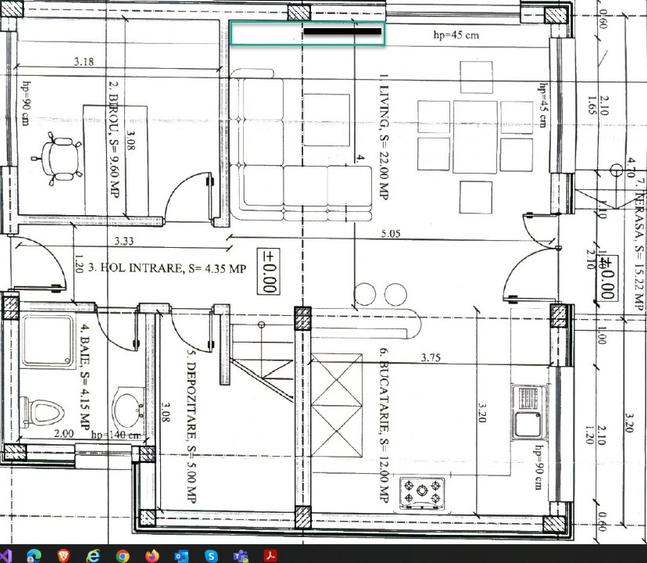Click the 'hp=90 cm' note in the birou
Viewport: 647px width, 563px height.
pyautogui.click(x=26, y=103)
